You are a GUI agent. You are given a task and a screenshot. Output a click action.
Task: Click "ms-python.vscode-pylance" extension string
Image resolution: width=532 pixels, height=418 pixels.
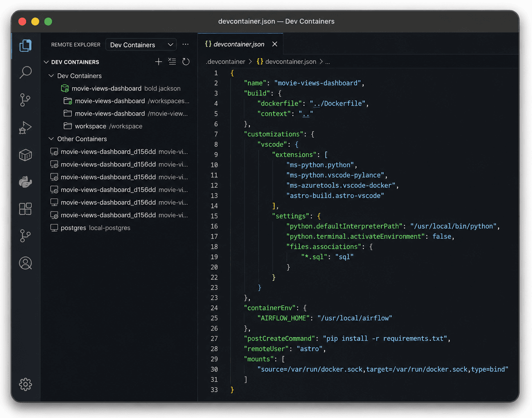(x=335, y=175)
